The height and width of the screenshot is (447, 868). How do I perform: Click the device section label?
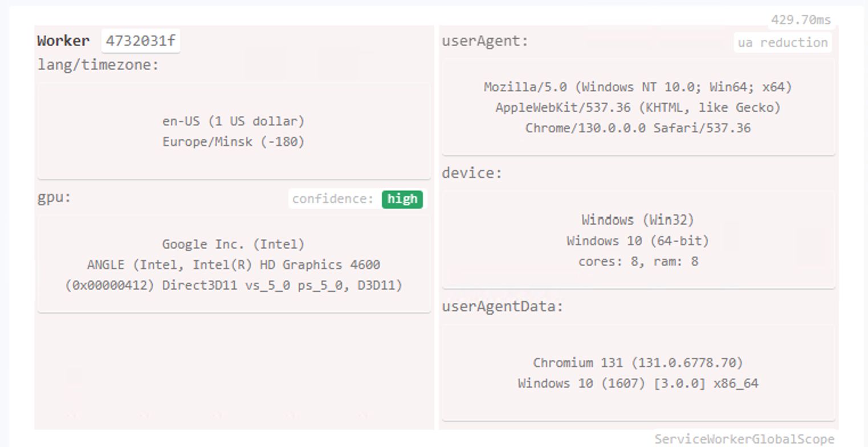tap(472, 173)
